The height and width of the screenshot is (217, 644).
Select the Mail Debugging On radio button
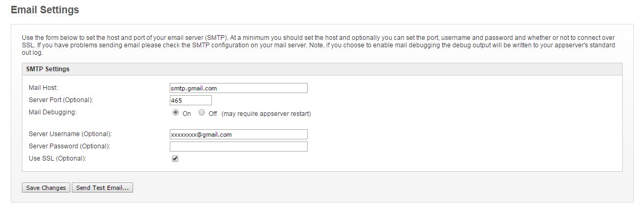176,113
